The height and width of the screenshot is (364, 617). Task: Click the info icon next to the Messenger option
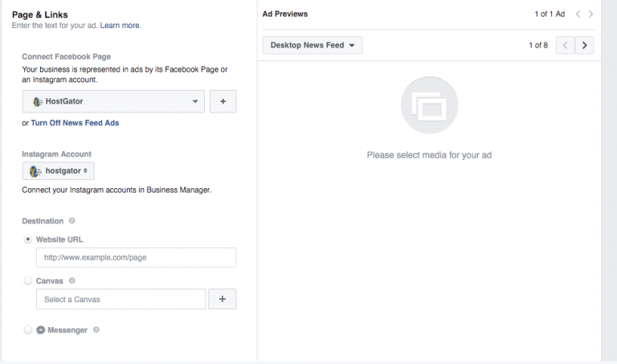click(x=96, y=329)
